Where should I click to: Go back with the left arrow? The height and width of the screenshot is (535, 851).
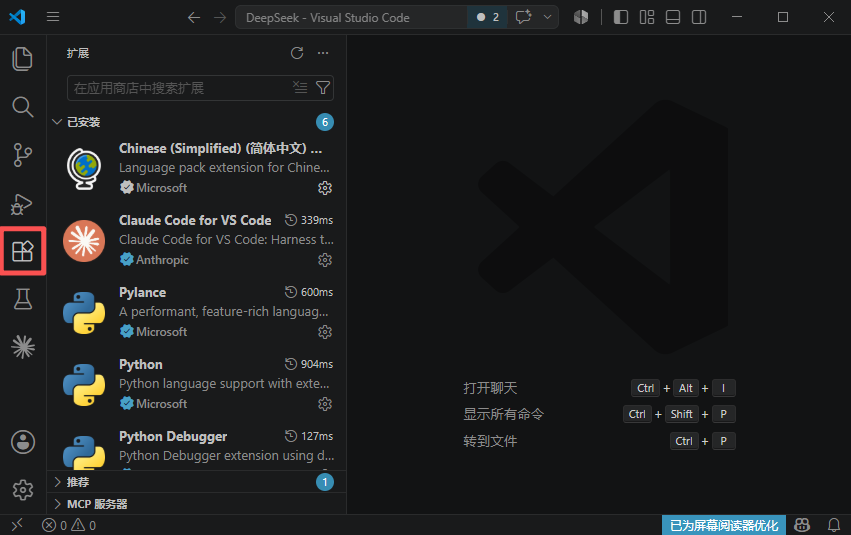coord(194,17)
